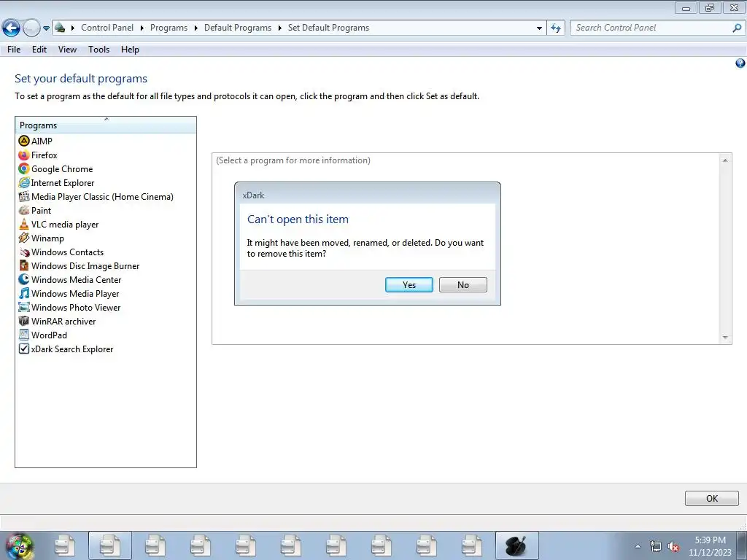Click the magnifier icon in search box
Viewport: 747px width, 560px height.
tap(737, 28)
